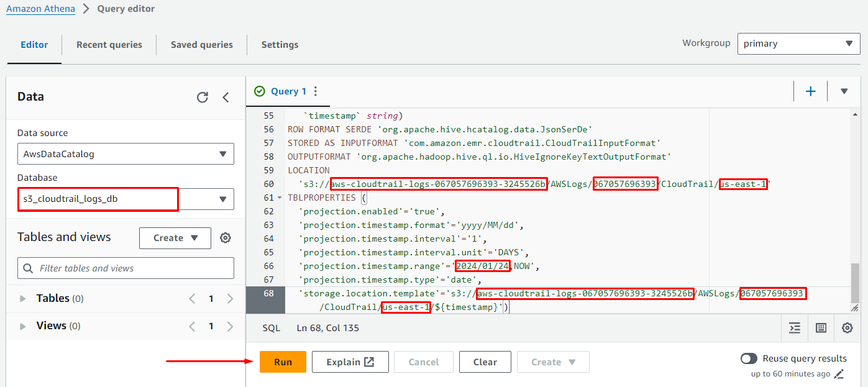
Task: Toggle Reuse query results switch
Action: (749, 358)
